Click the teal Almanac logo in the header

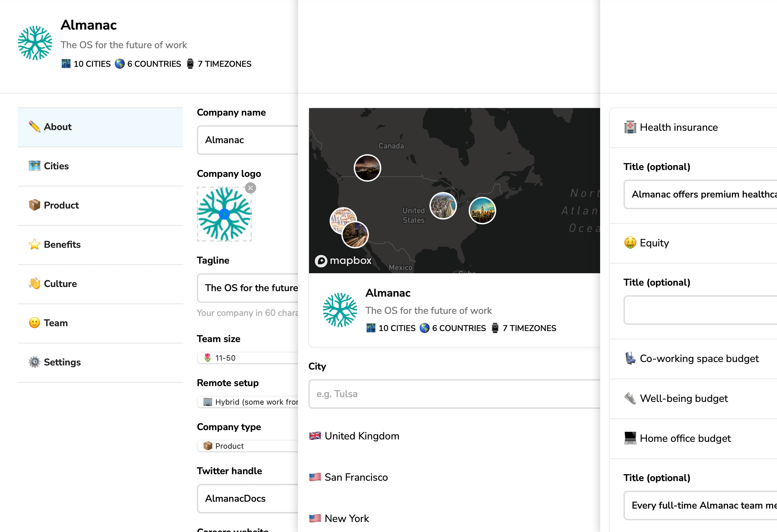35,43
